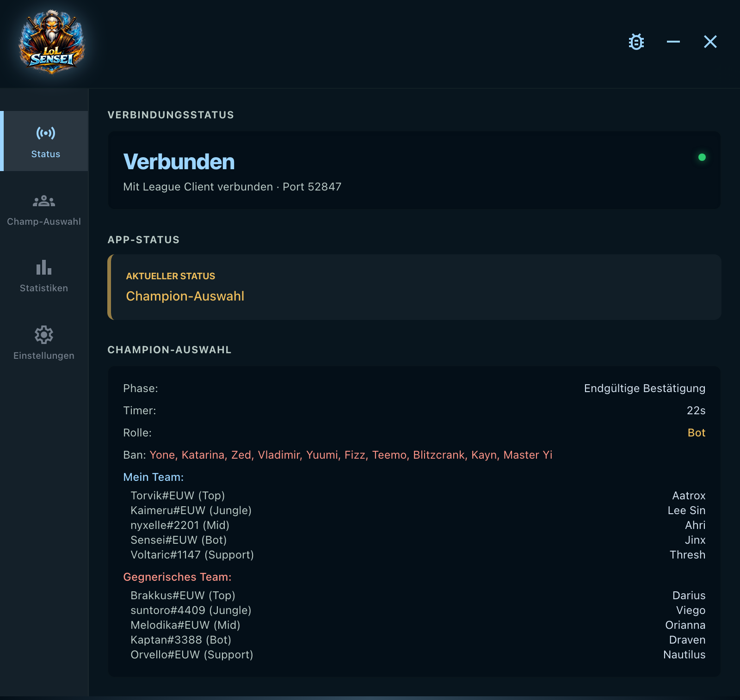Click the Viego champion pick
Viewport: 740px width, 700px height.
691,610
